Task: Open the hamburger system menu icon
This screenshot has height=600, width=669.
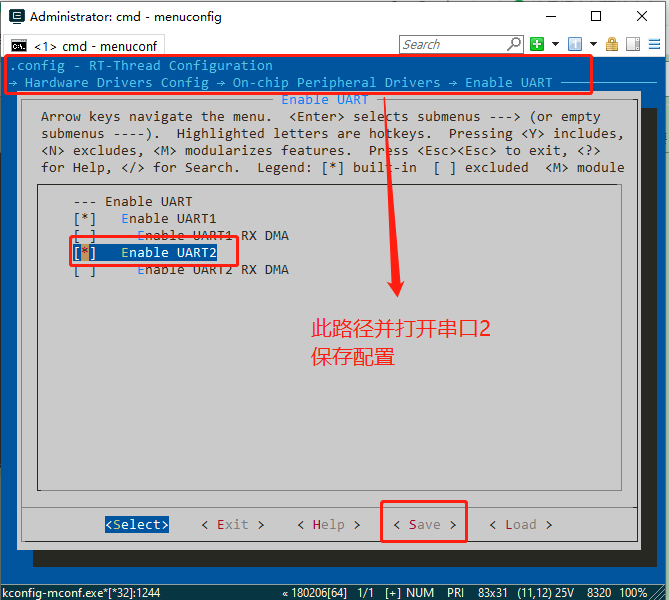Action: point(654,44)
